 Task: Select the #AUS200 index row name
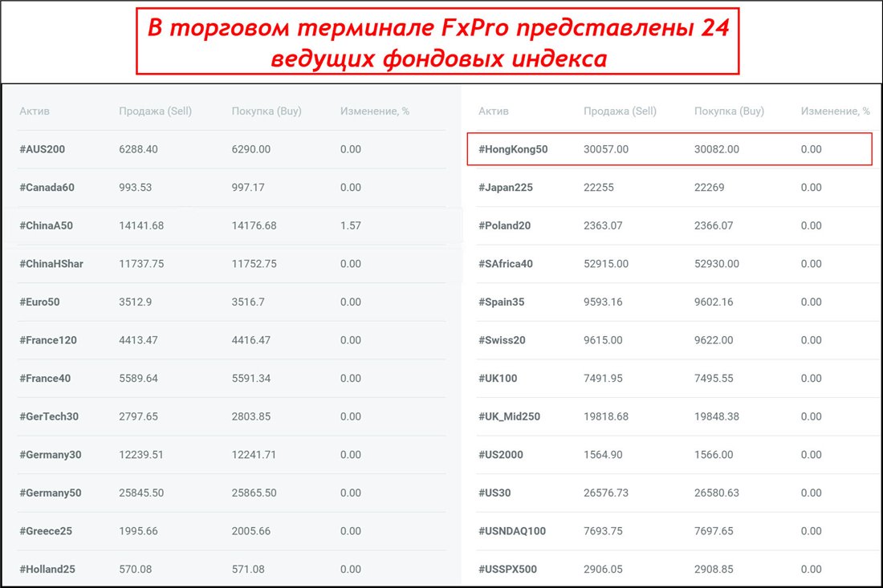click(x=43, y=149)
